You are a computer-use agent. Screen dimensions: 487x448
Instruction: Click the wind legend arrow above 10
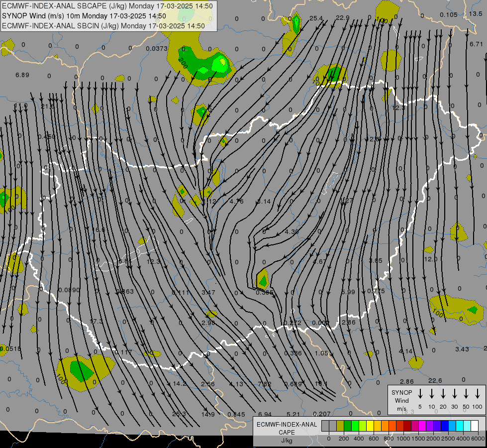[432, 394]
